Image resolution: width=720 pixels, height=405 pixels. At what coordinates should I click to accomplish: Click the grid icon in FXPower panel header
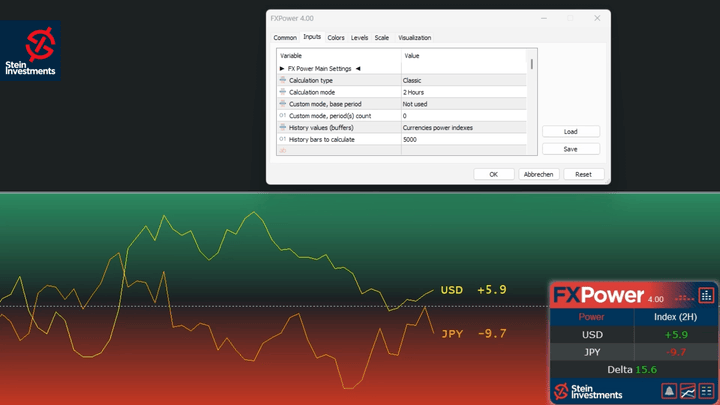[x=706, y=296]
